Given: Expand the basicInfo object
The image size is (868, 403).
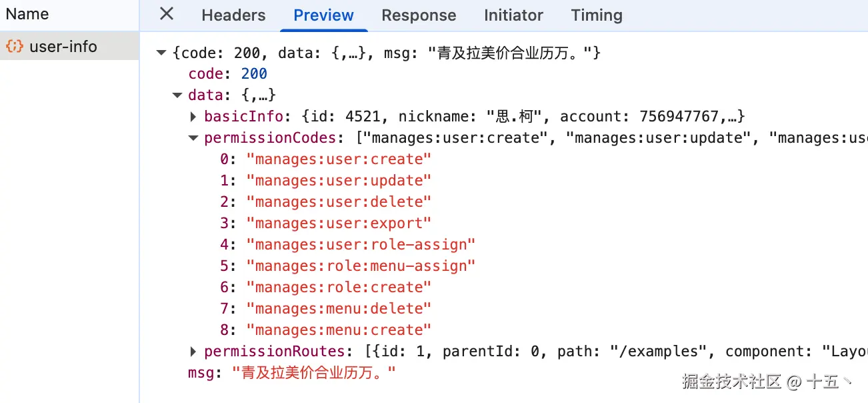Looking at the screenshot, I should click(x=193, y=117).
